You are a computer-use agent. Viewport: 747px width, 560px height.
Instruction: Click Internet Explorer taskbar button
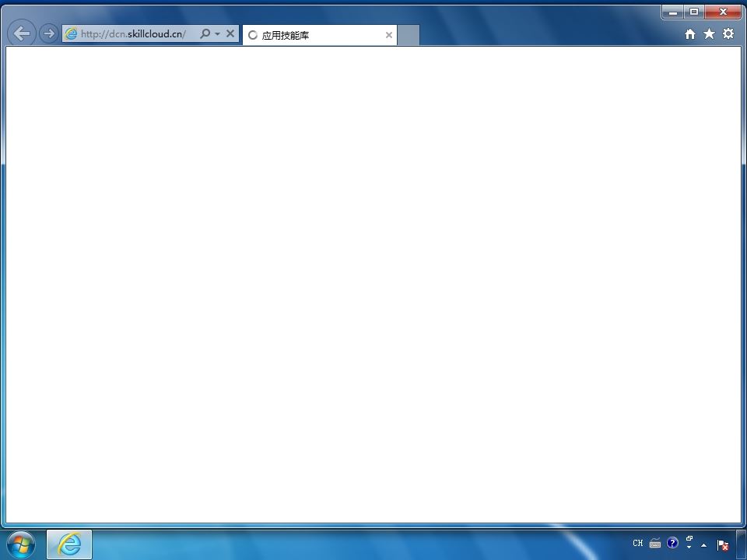[x=69, y=544]
